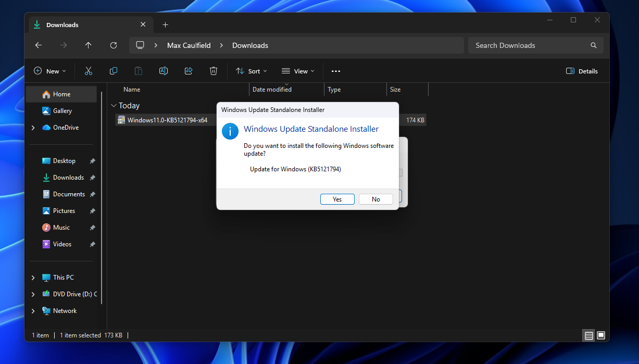Click the copy icon in toolbar
Image resolution: width=639 pixels, height=364 pixels.
click(114, 71)
